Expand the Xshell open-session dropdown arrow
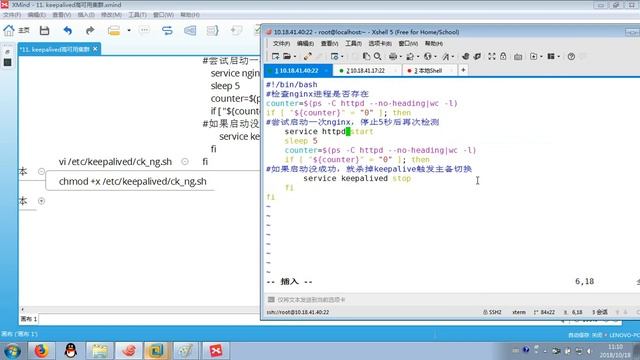This screenshot has width=640, height=360. [x=295, y=57]
